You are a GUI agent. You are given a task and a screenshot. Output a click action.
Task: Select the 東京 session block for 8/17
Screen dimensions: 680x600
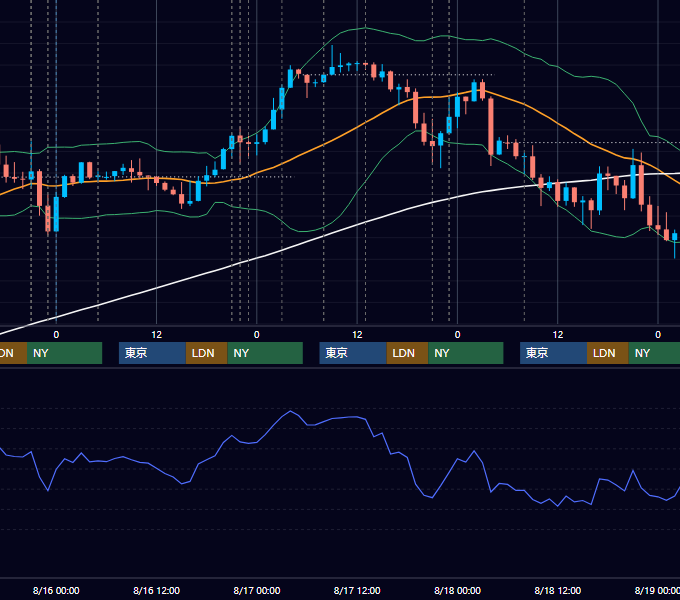pyautogui.click(x=353, y=353)
